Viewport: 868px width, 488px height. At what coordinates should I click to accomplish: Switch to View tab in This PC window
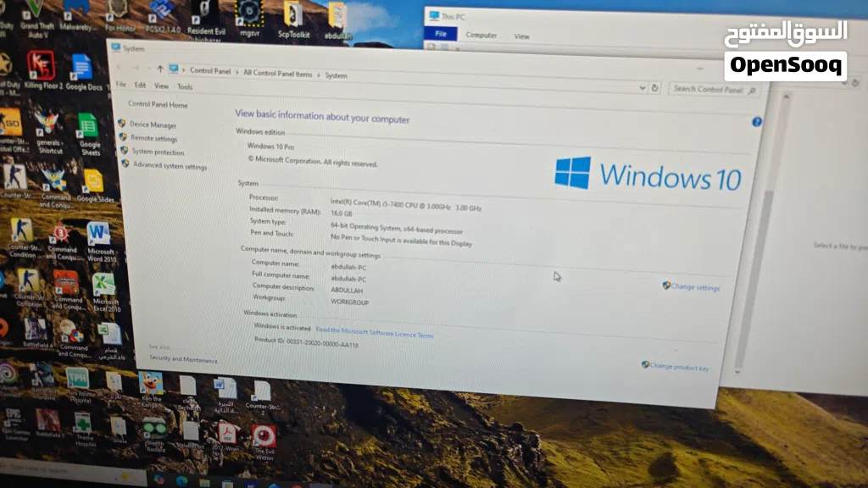521,36
